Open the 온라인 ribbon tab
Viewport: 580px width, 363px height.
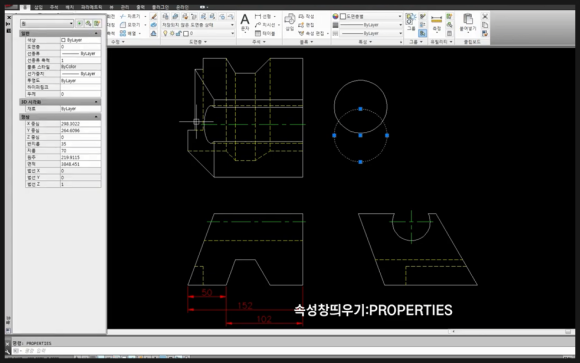pyautogui.click(x=182, y=7)
